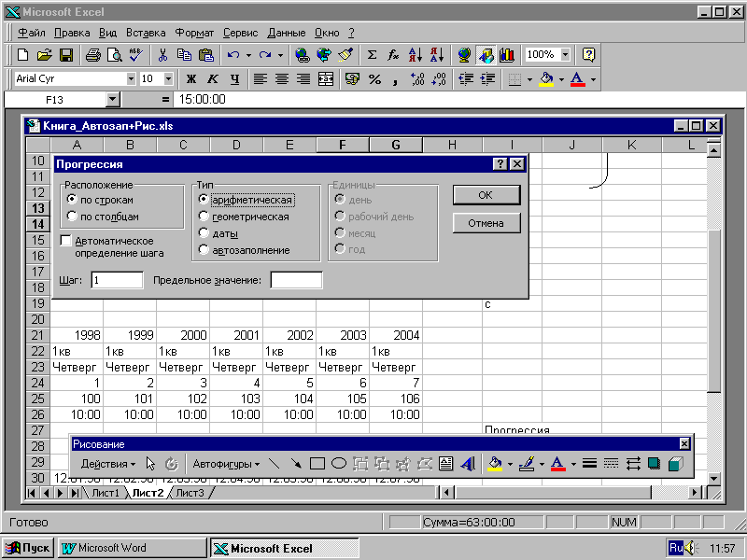Click the Undo arrow icon
The width and height of the screenshot is (747, 560).
coord(233,55)
